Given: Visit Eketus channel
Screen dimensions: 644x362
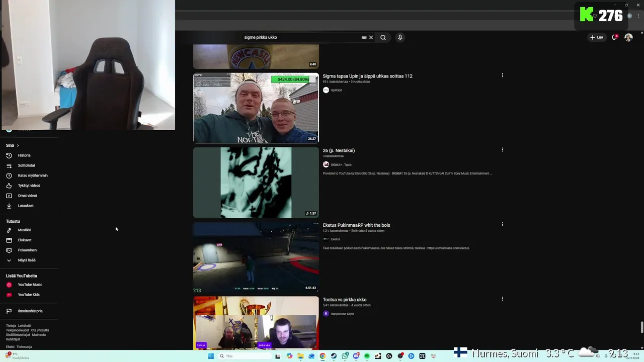Looking at the screenshot, I should [335, 239].
